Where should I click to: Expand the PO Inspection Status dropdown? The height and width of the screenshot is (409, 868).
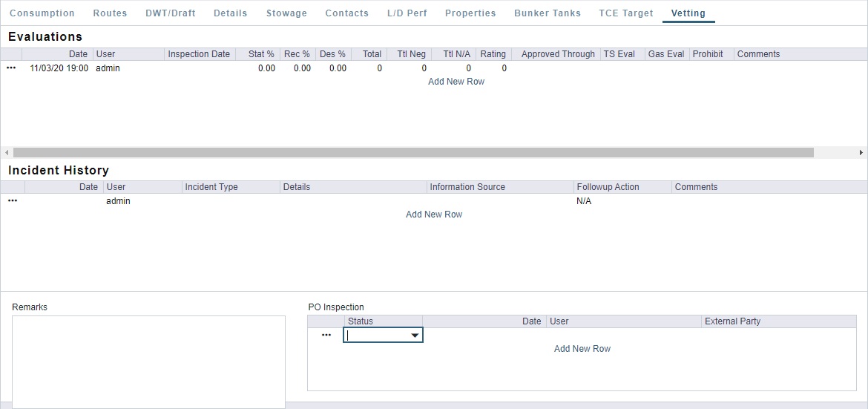415,336
